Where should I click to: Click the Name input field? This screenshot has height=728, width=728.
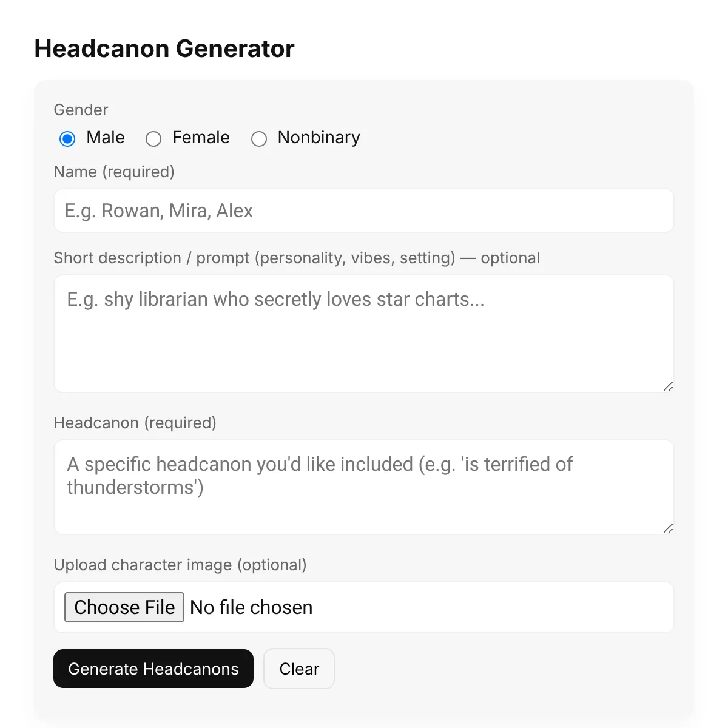point(363,211)
